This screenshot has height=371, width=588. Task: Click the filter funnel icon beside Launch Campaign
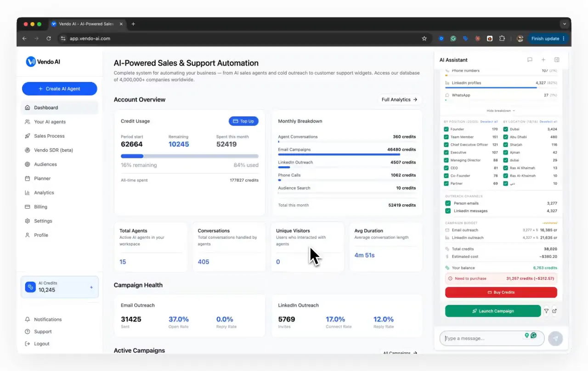(546, 311)
